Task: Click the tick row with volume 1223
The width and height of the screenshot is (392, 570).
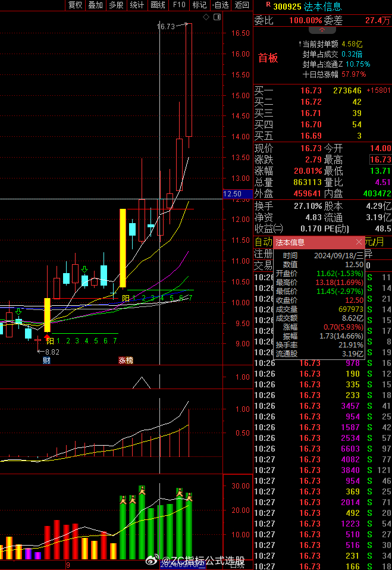Action: click(322, 524)
